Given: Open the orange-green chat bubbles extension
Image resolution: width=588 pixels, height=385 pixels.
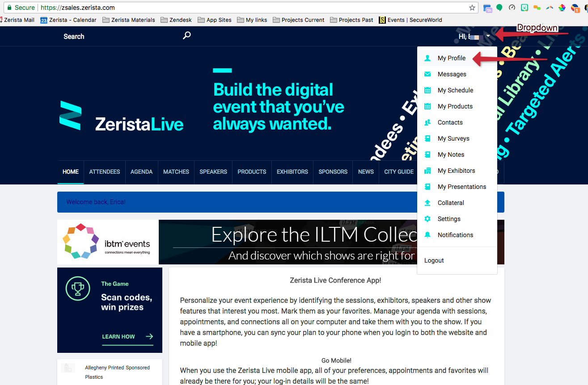Looking at the screenshot, I should pyautogui.click(x=537, y=8).
